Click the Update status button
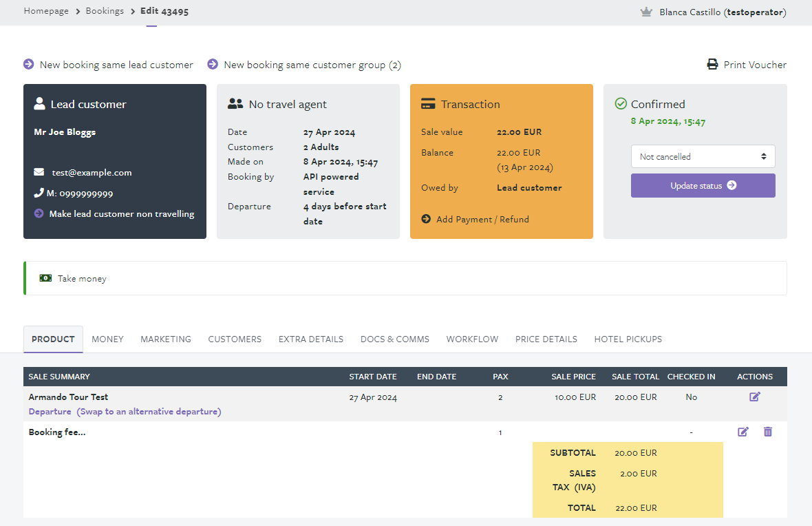The image size is (812, 526). (x=703, y=185)
